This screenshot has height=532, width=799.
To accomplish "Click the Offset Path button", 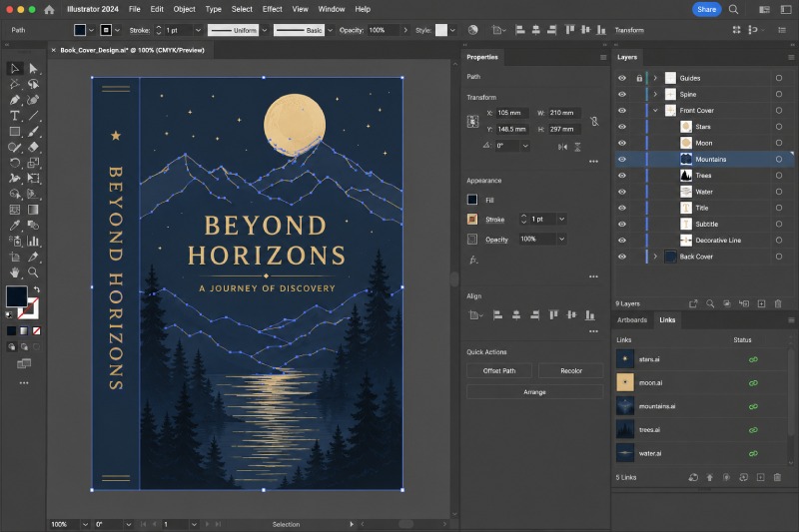I will [x=499, y=370].
